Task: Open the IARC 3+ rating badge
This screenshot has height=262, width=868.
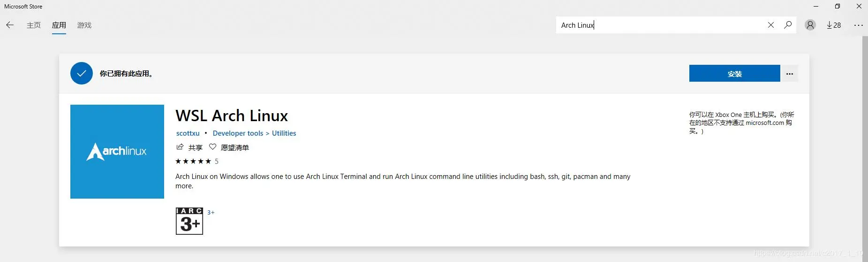Action: (189, 221)
